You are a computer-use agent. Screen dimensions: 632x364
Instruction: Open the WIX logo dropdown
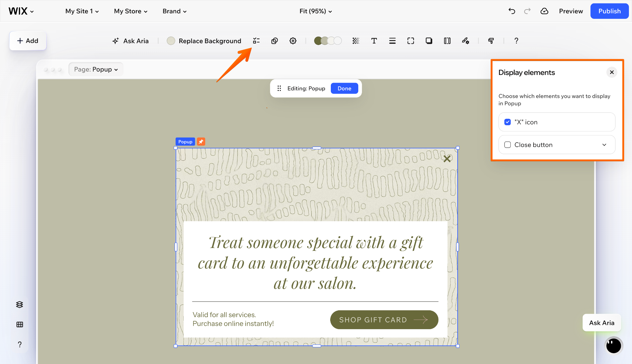click(21, 11)
